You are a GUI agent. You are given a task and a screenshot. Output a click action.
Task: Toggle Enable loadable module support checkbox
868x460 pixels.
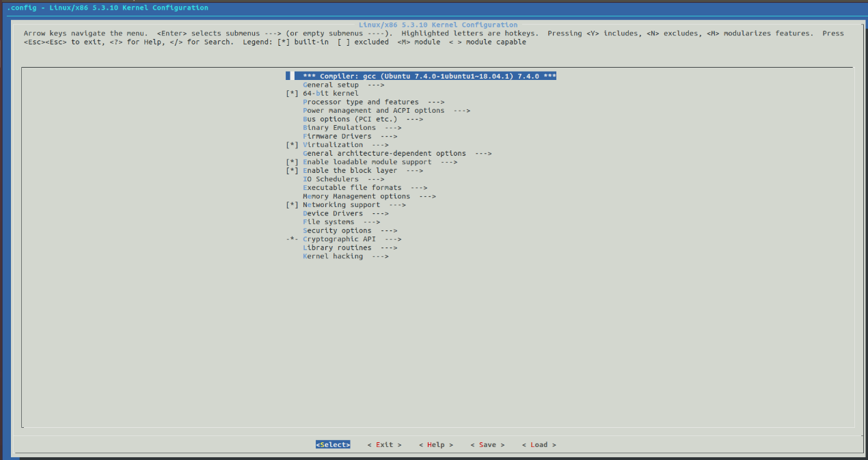point(292,162)
